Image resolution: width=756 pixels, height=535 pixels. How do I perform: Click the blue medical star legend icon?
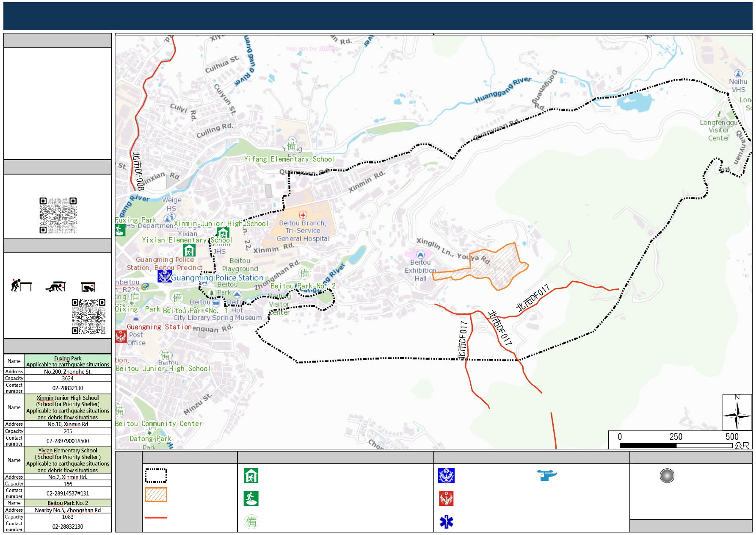click(446, 522)
